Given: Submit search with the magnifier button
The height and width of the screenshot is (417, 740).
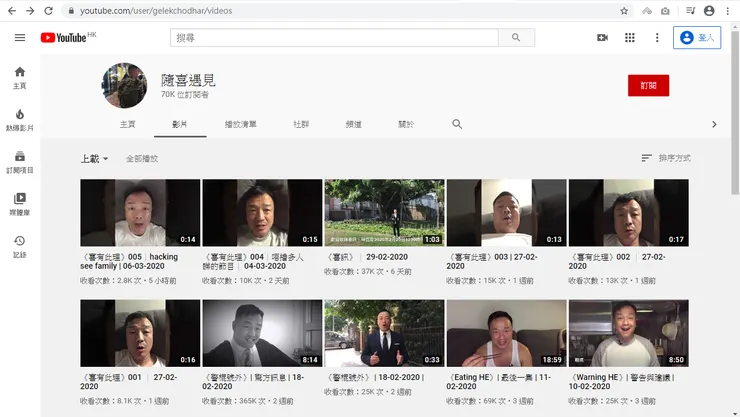Looking at the screenshot, I should point(516,37).
